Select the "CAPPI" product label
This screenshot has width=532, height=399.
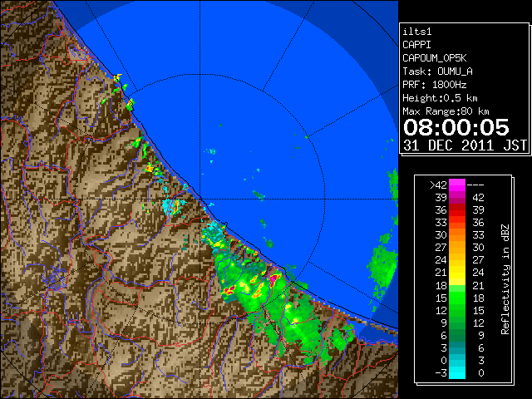(x=416, y=45)
